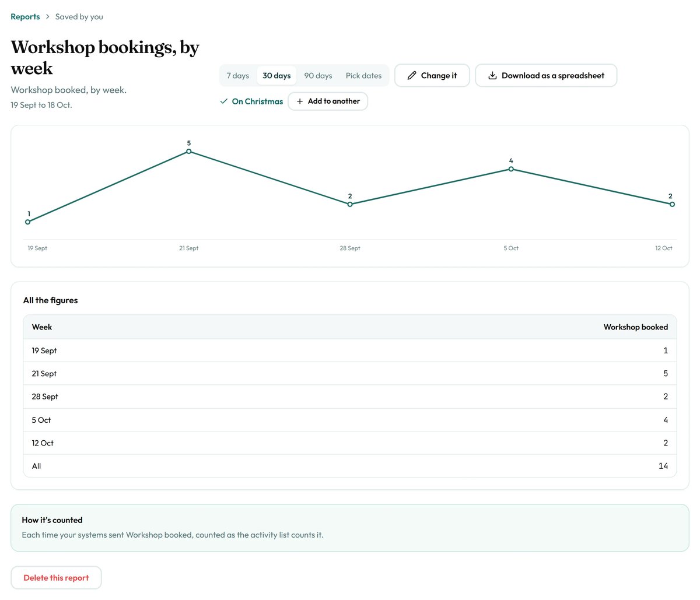Click the pencil icon in Change it
The image size is (700, 600).
[412, 76]
